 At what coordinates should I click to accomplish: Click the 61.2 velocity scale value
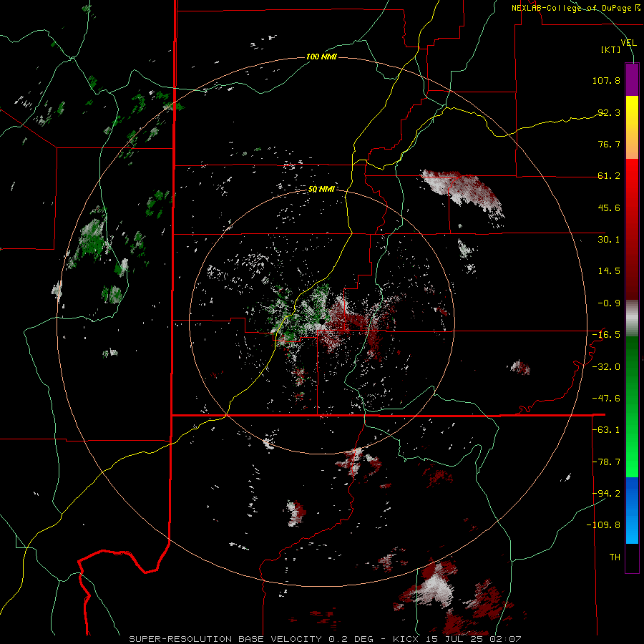609,176
